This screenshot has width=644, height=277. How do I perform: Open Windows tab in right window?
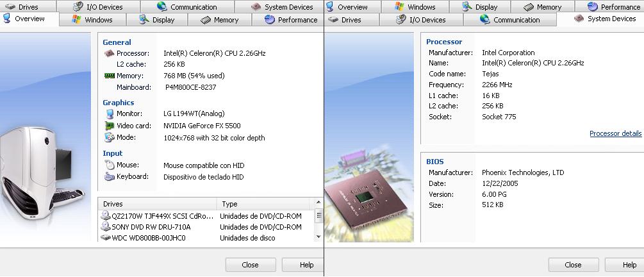[x=415, y=6]
